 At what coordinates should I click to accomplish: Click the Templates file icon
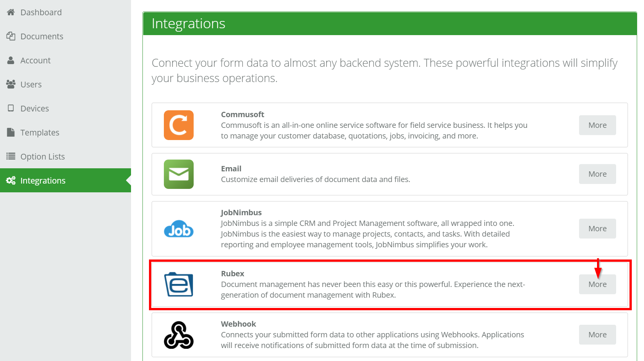11,132
